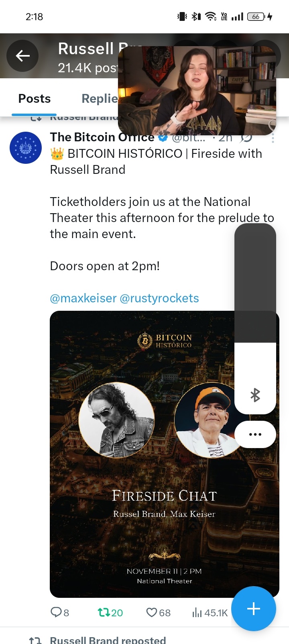289x644 pixels.
Task: Open post overflow menu three vertical dots
Action: (273, 138)
